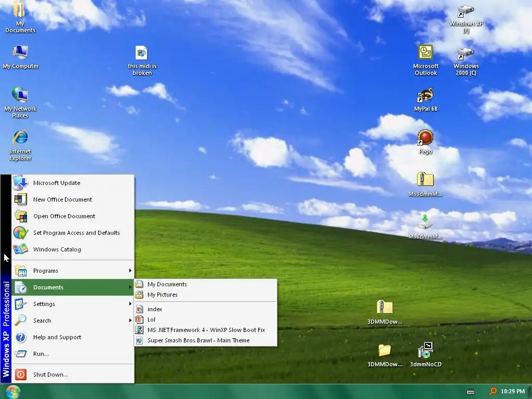The width and height of the screenshot is (532, 399).
Task: Expand the Search submenu
Action: [73, 321]
